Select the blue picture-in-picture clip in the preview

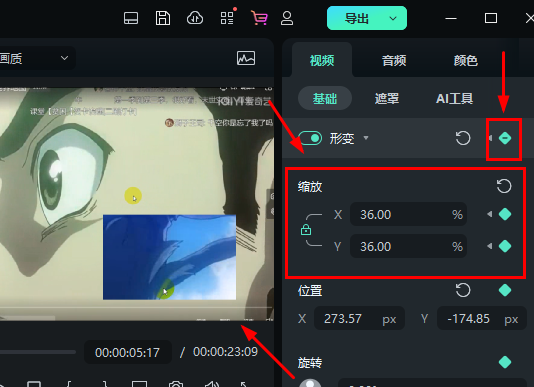(x=169, y=257)
